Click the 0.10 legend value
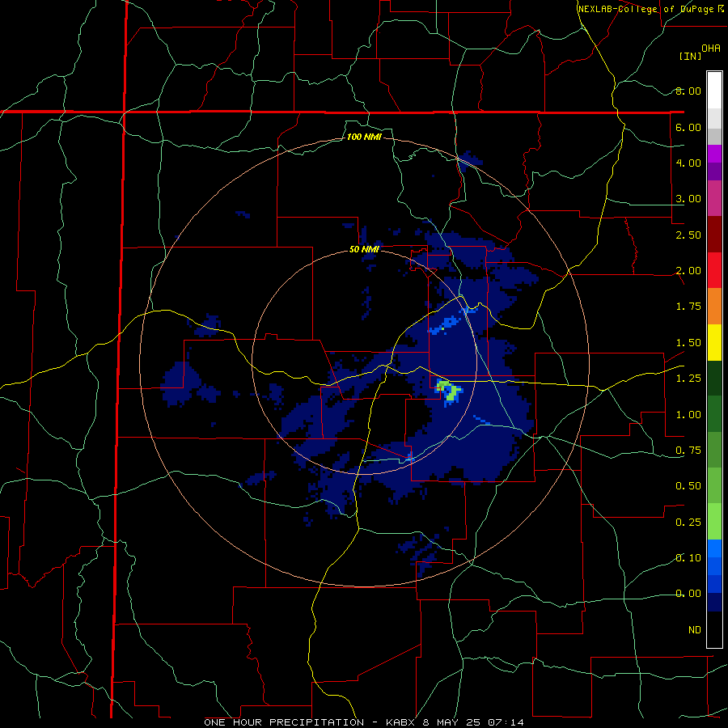This screenshot has height=728, width=728. tap(688, 558)
